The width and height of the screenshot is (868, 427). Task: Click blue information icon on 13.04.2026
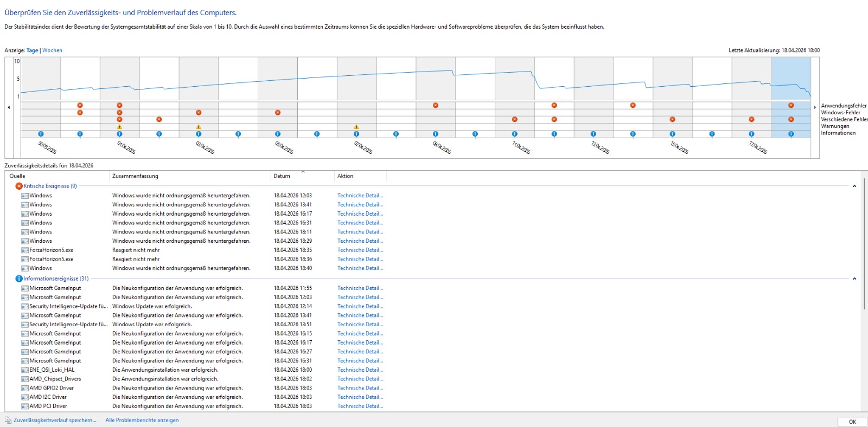click(593, 134)
